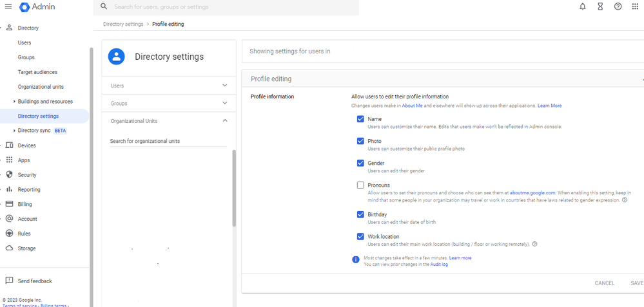The height and width of the screenshot is (307, 644).
Task: Click the organizational units list scrollbar
Action: tap(234, 188)
